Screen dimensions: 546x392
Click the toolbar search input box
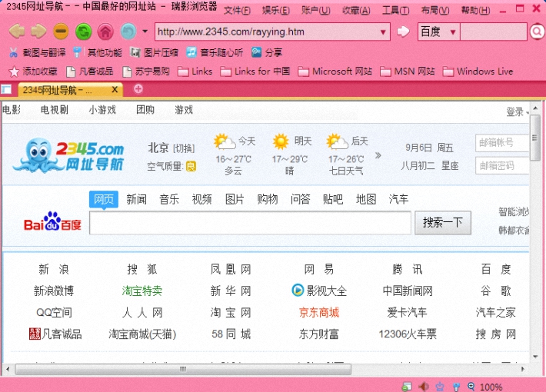494,32
